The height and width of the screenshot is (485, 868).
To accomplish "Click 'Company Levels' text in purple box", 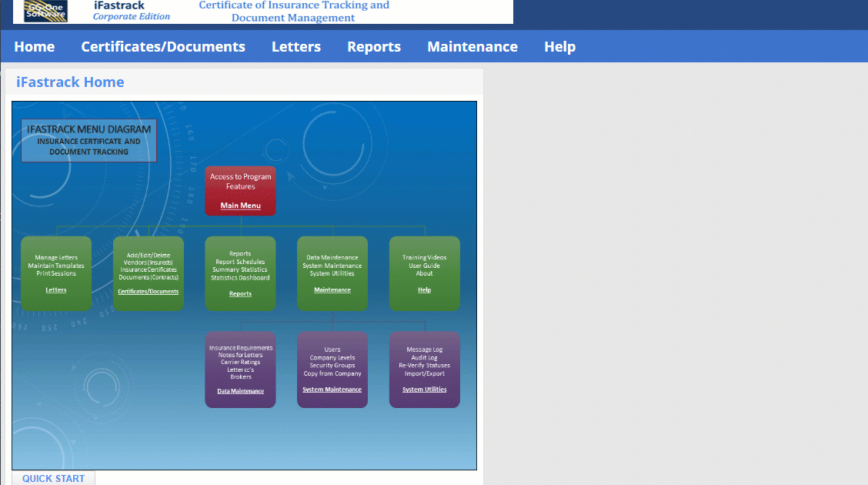I will pos(332,358).
